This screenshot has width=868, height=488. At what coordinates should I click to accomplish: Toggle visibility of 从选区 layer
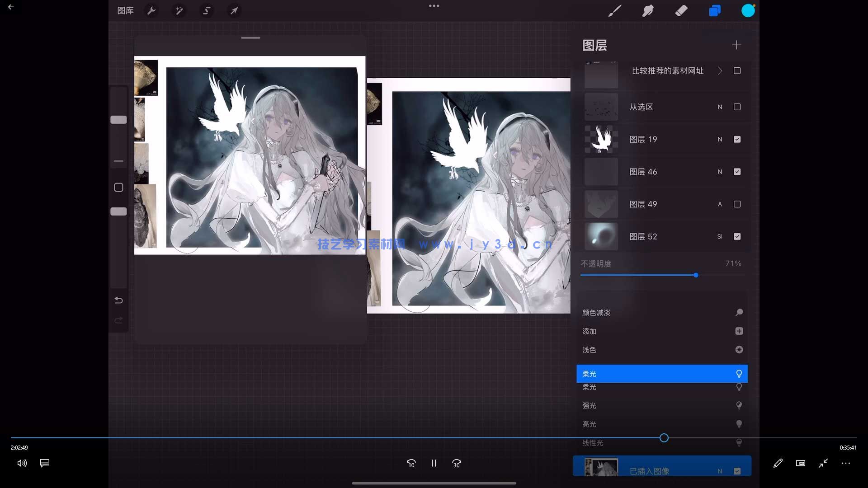point(737,107)
